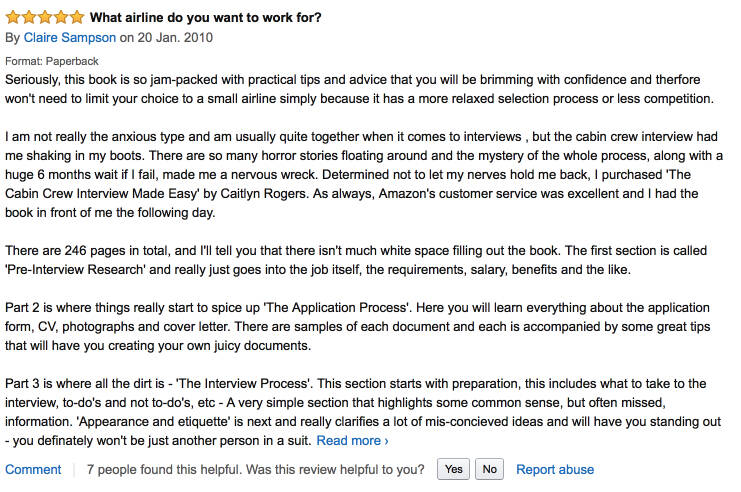Mark the review helpful with Yes
The height and width of the screenshot is (492, 741).
point(453,469)
